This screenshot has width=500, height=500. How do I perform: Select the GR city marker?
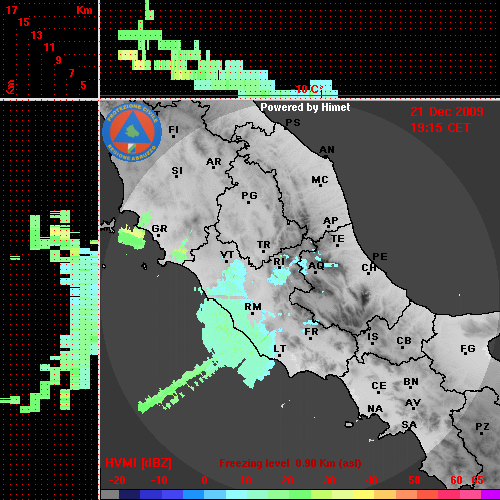pyautogui.click(x=159, y=230)
